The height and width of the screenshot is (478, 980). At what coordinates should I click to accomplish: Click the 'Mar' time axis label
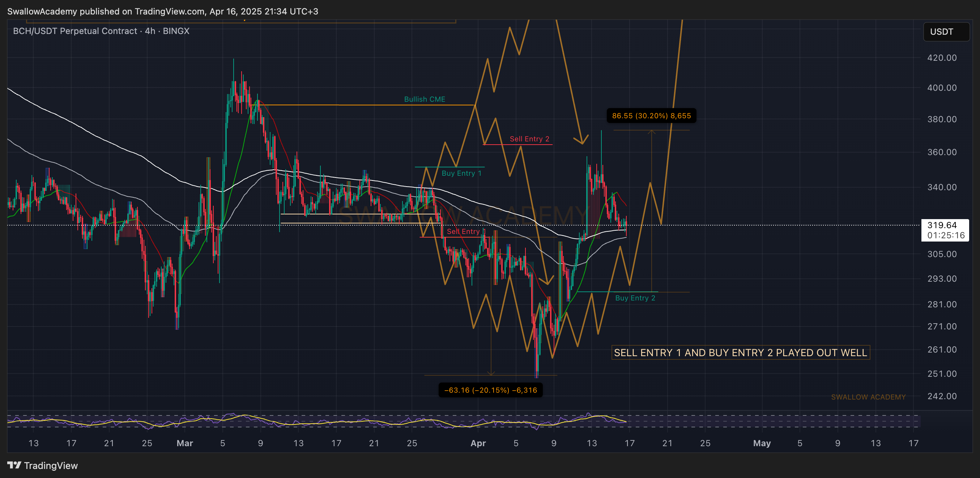point(185,443)
